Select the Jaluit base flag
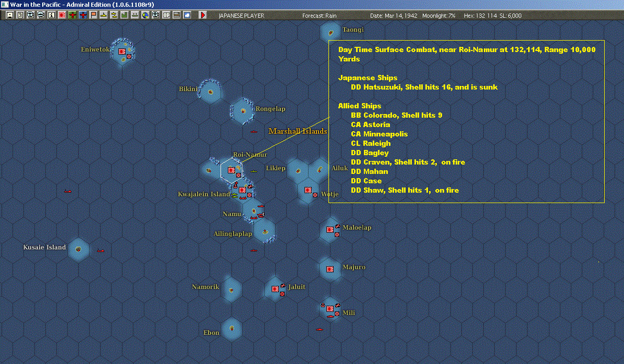 pos(275,289)
